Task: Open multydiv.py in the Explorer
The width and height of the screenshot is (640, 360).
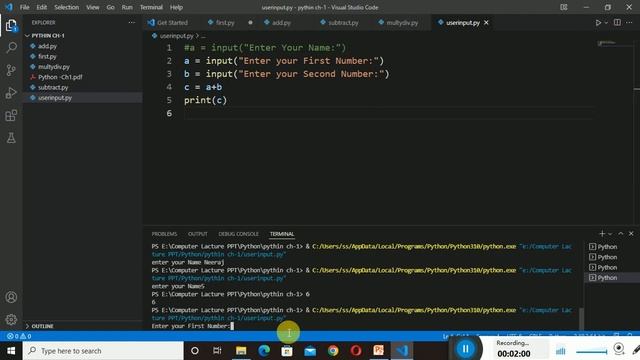Action: click(53, 67)
